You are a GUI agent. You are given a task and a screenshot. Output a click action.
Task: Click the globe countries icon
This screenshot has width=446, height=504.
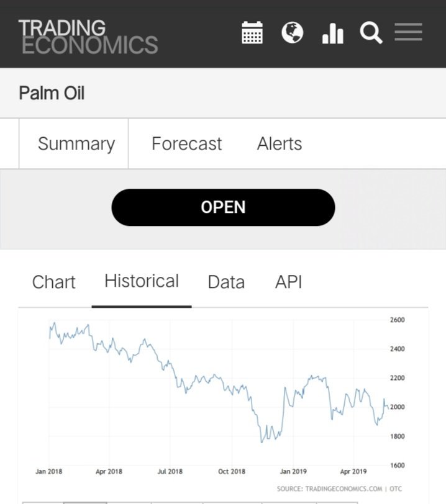[292, 32]
